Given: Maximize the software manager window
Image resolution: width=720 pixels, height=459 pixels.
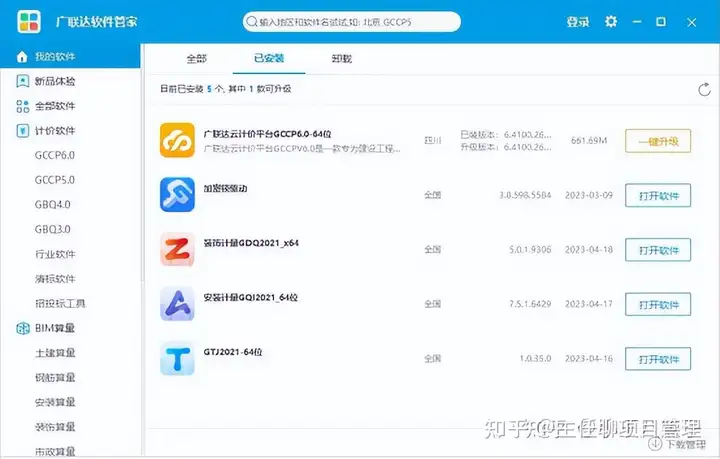Looking at the screenshot, I should click(661, 22).
